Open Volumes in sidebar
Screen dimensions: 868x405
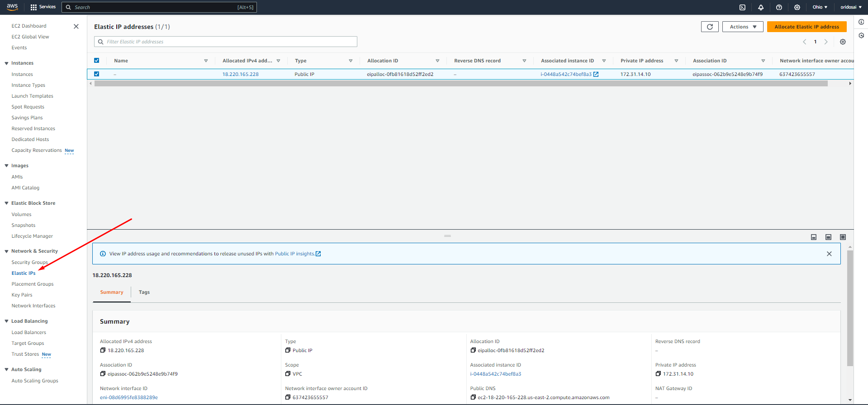[21, 214]
